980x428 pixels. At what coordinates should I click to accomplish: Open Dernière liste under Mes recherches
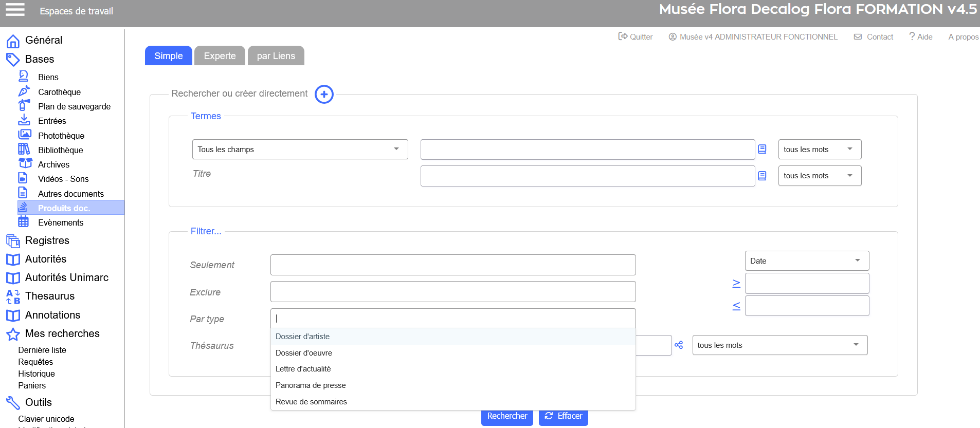pyautogui.click(x=42, y=350)
